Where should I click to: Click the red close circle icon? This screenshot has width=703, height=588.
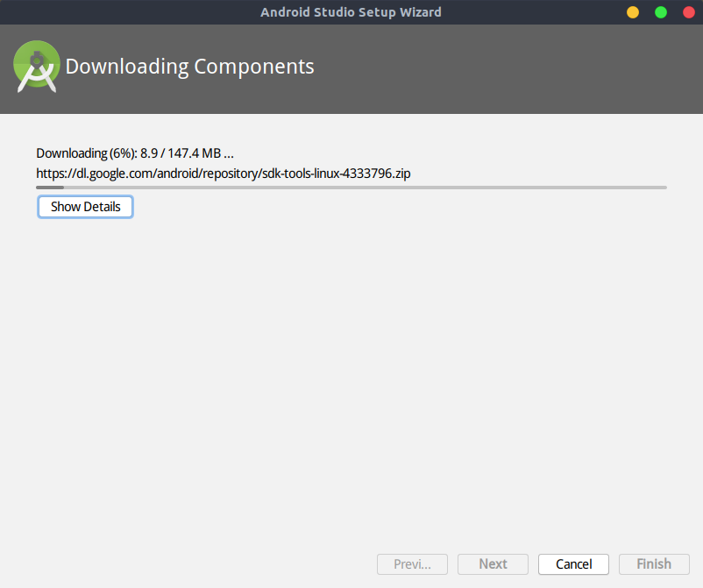[x=687, y=12]
